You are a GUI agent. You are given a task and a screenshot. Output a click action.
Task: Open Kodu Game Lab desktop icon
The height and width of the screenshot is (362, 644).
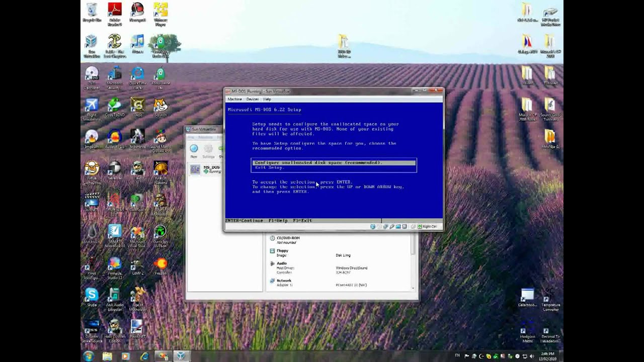(x=160, y=78)
